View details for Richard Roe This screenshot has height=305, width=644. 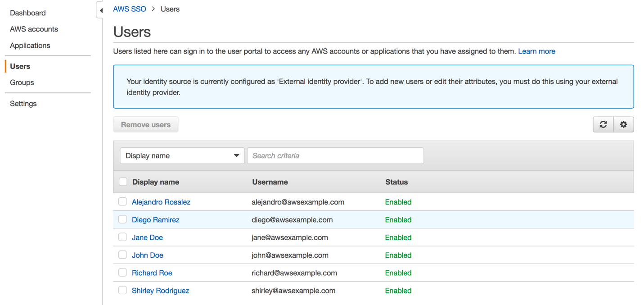pos(152,273)
